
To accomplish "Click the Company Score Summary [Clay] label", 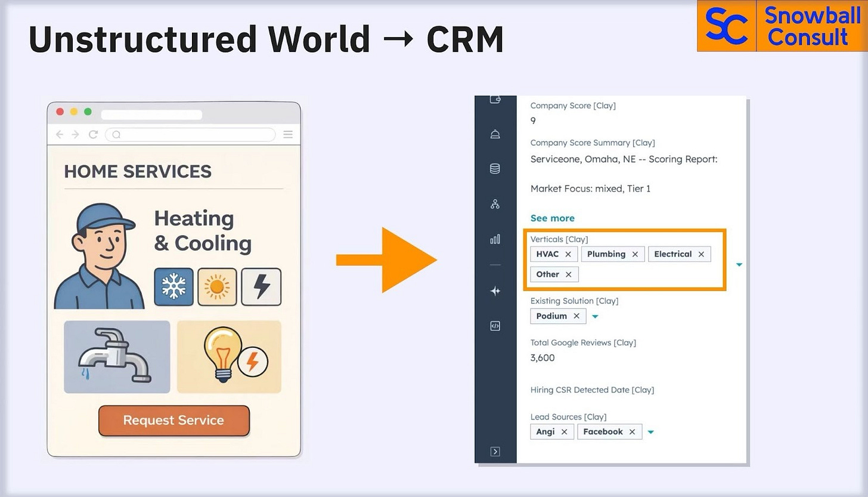I will (x=593, y=143).
